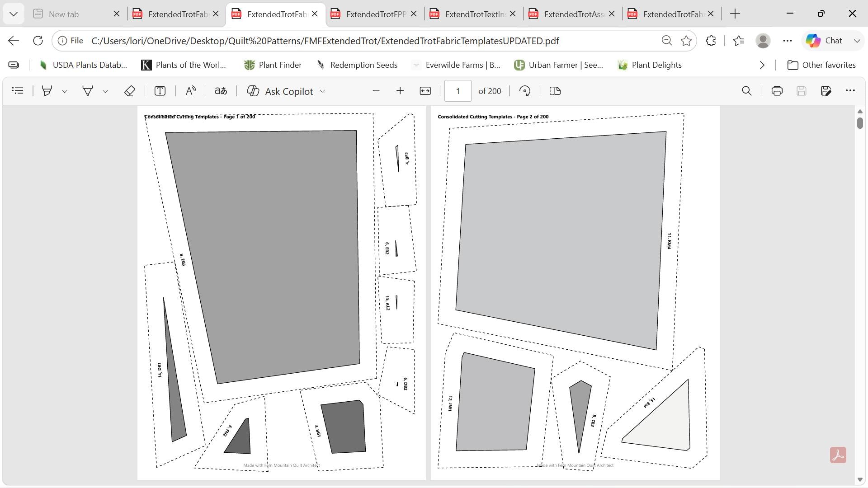Open Plants of the World bookmark
This screenshot has width=868, height=488.
pos(184,65)
